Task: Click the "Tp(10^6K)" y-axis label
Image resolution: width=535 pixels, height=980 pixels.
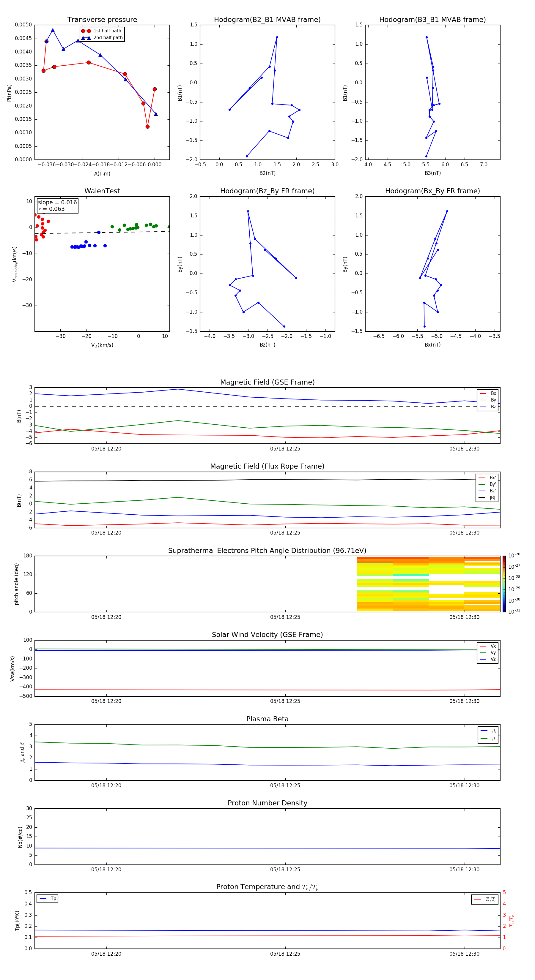Action: coord(17,921)
